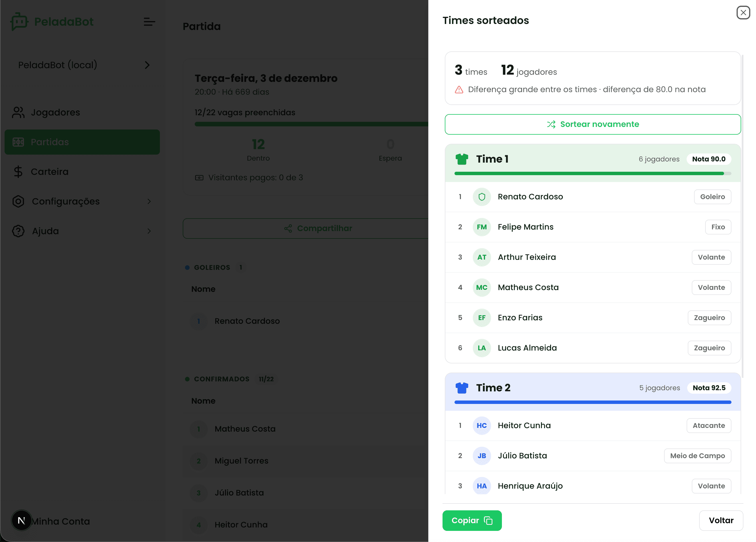Click the goalkeeper shield icon beside Renato Cardoso

pyautogui.click(x=482, y=197)
